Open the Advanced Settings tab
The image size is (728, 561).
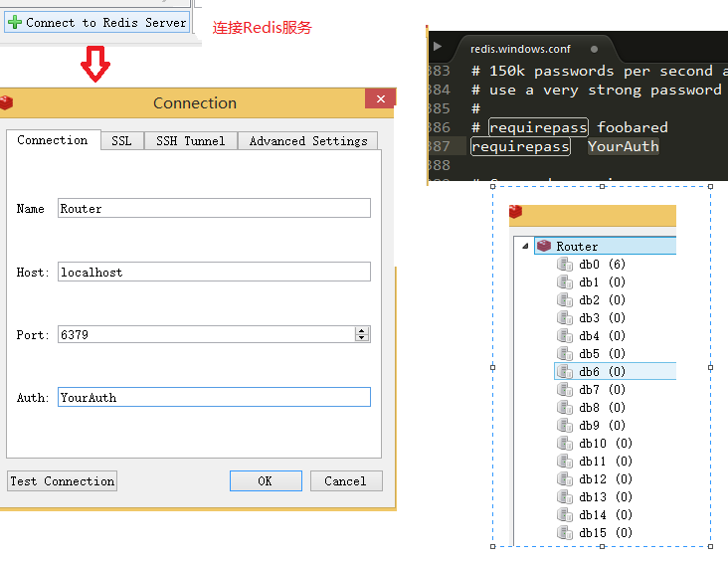click(308, 140)
